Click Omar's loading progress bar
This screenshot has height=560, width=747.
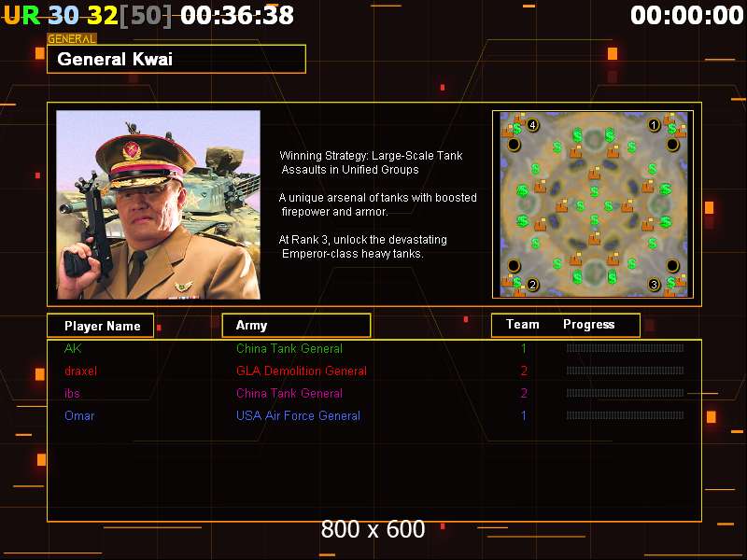click(x=625, y=415)
